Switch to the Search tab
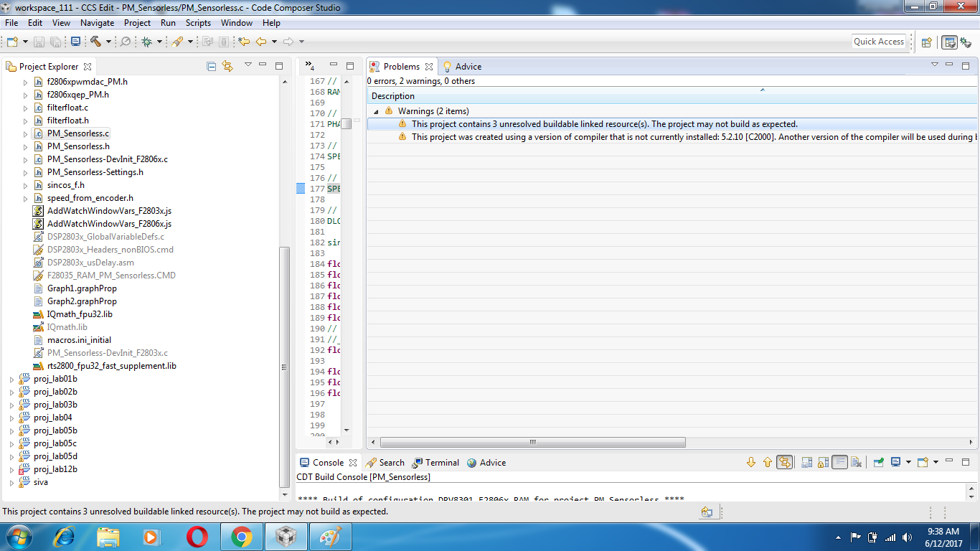 [385, 463]
